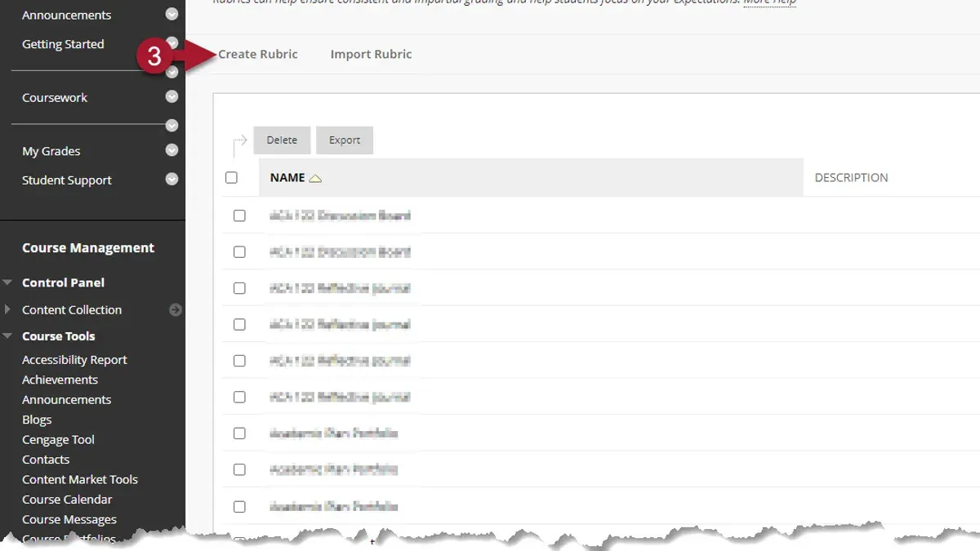This screenshot has width=980, height=551.
Task: Click Import Rubric
Action: (371, 54)
